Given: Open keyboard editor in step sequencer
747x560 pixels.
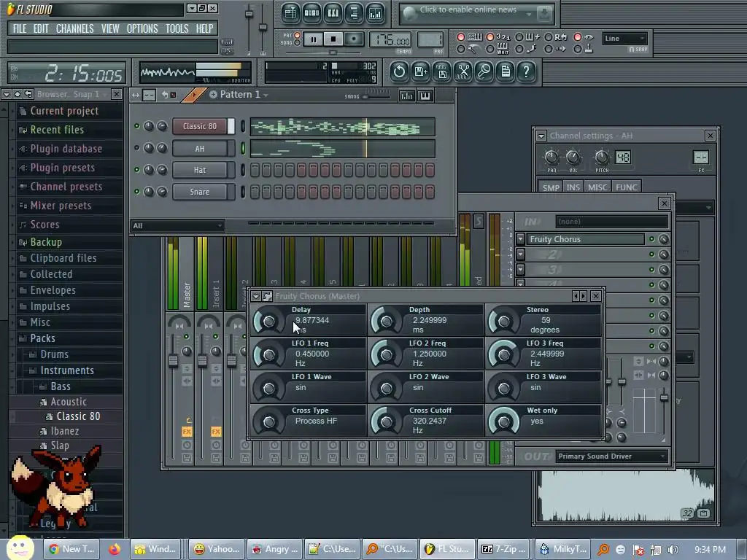Looking at the screenshot, I should click(425, 96).
